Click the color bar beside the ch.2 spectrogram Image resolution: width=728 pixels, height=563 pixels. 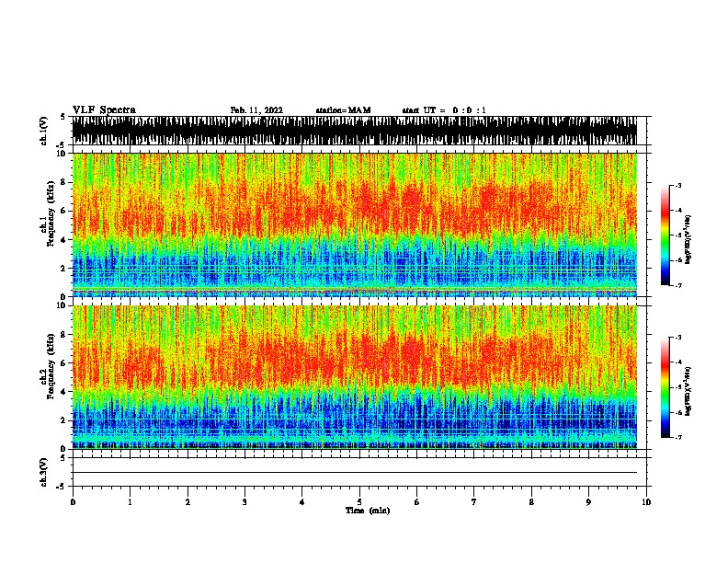click(665, 387)
